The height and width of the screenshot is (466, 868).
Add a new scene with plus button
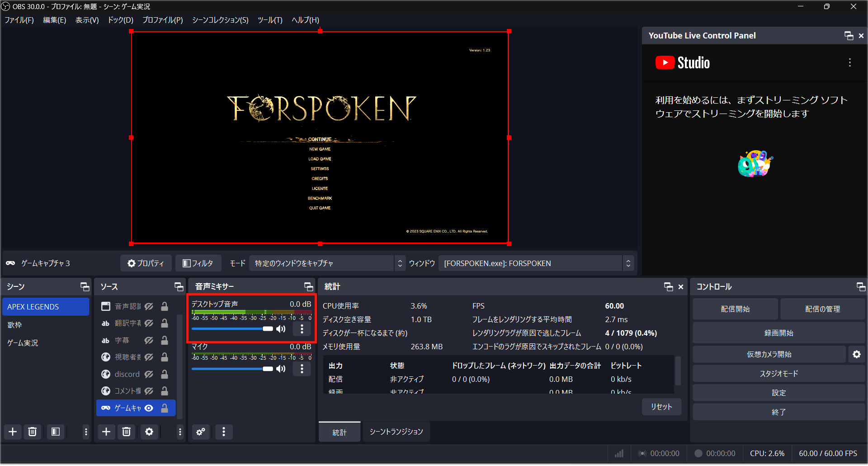[13, 432]
